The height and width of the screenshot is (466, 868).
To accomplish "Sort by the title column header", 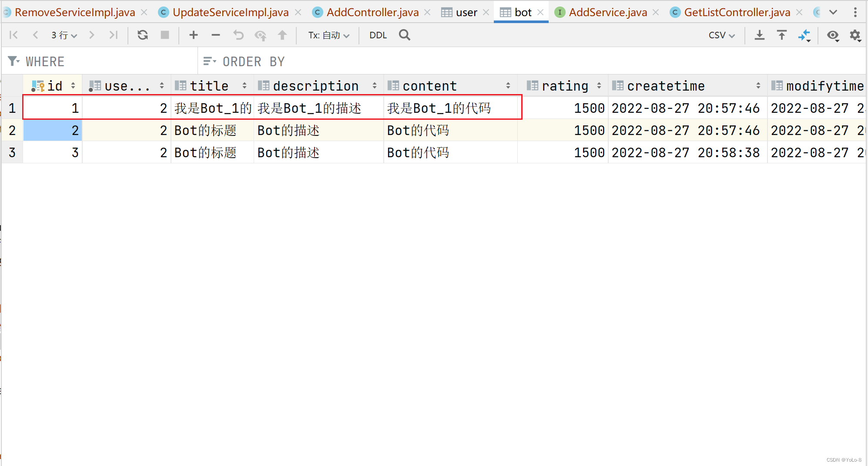I will click(212, 86).
